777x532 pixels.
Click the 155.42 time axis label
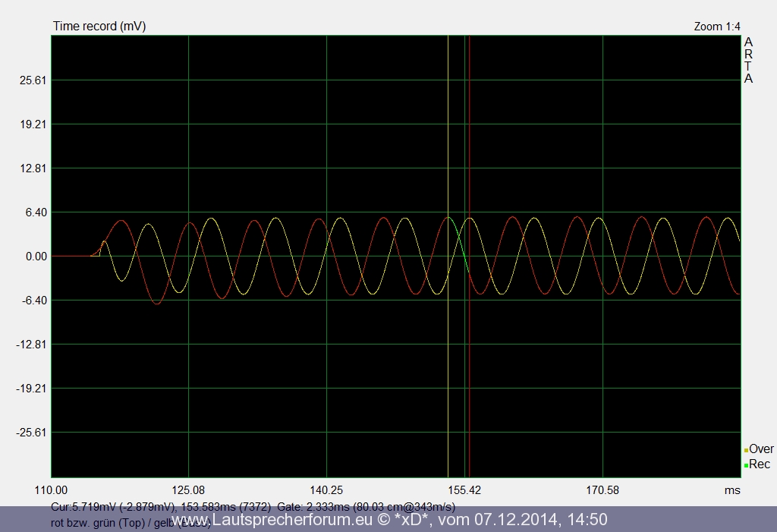coord(464,490)
